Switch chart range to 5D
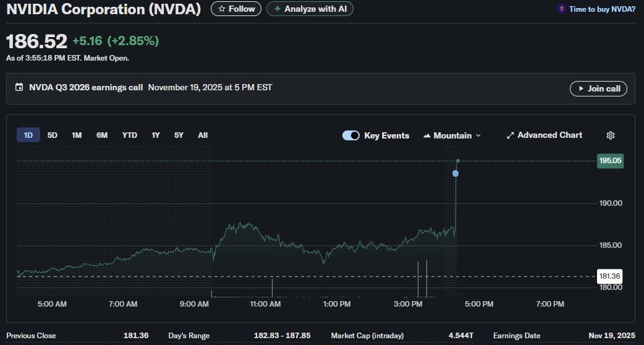 [x=52, y=135]
